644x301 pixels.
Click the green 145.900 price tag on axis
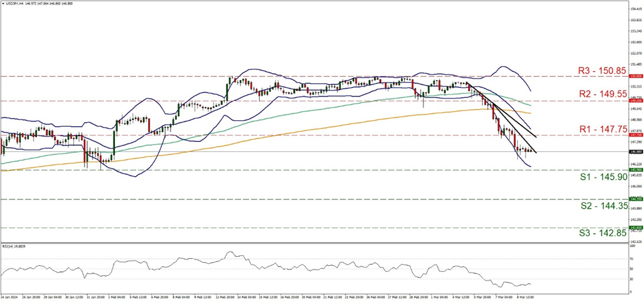pos(635,170)
